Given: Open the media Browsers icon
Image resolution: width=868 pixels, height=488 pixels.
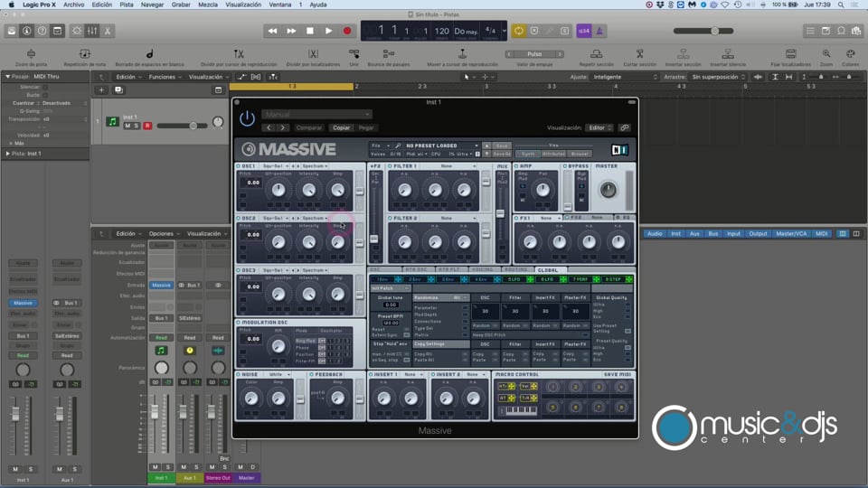Looking at the screenshot, I should pyautogui.click(x=856, y=31).
